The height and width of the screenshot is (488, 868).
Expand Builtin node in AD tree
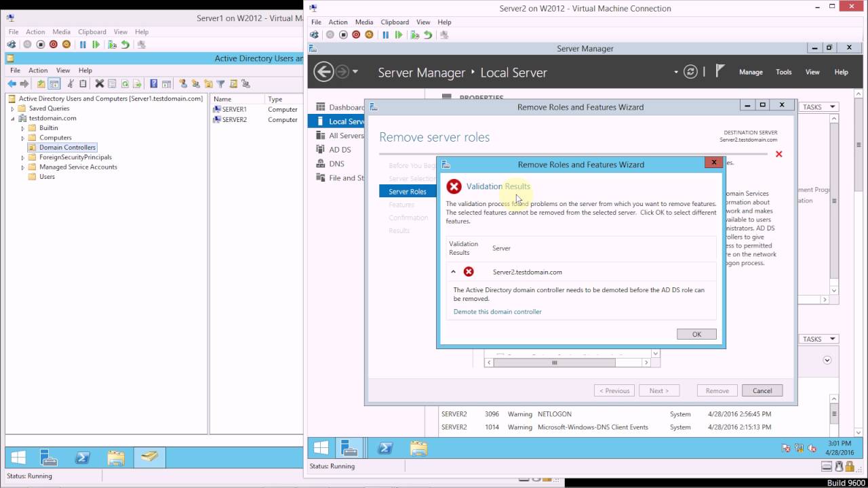point(22,128)
